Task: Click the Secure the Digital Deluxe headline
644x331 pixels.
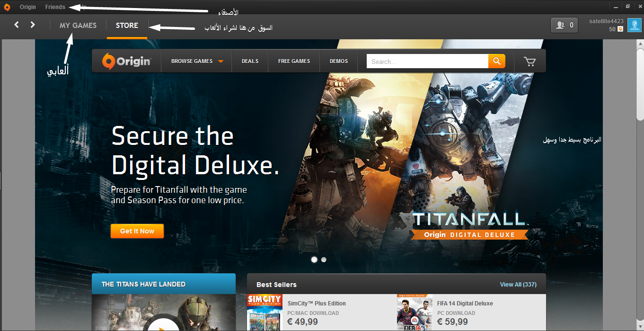Action: click(x=195, y=150)
